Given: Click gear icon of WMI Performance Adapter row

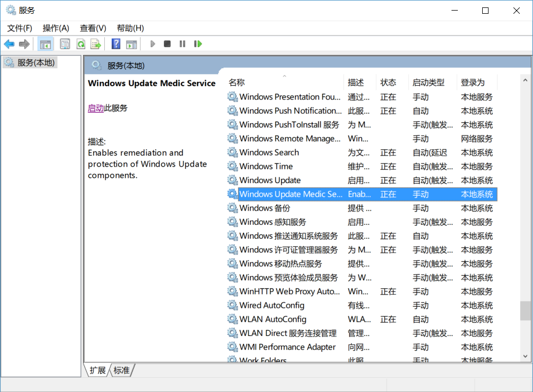Looking at the screenshot, I should click(x=232, y=347).
